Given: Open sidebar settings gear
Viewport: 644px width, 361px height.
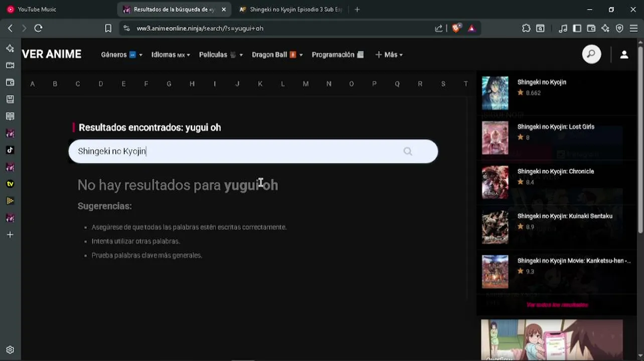Looking at the screenshot, I should pyautogui.click(x=10, y=350).
